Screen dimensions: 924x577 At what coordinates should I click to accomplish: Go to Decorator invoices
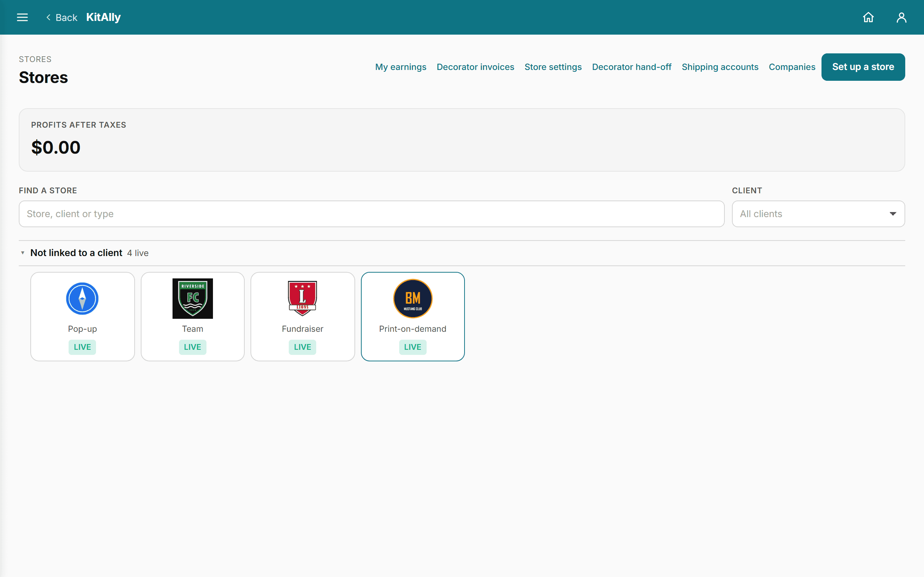475,67
